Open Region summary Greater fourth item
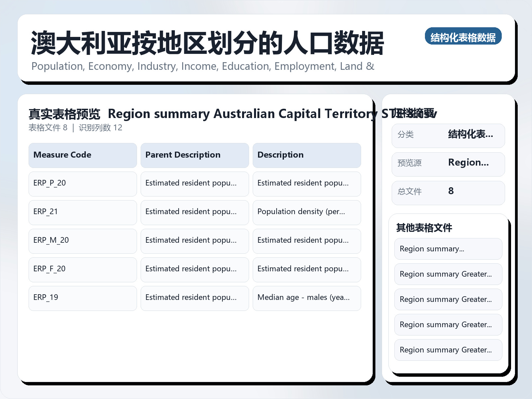532x399 pixels. tap(448, 325)
